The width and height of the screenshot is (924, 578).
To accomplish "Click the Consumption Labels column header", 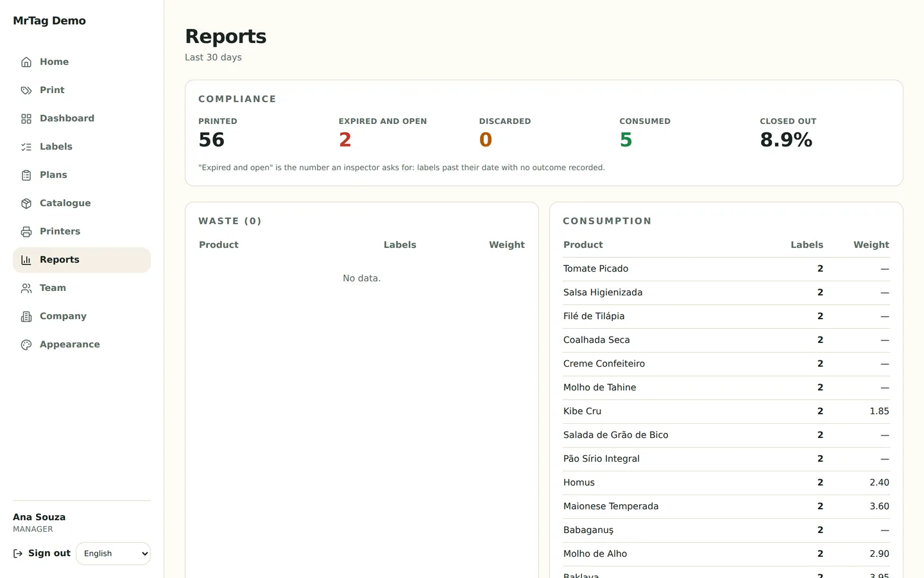I will click(x=807, y=245).
